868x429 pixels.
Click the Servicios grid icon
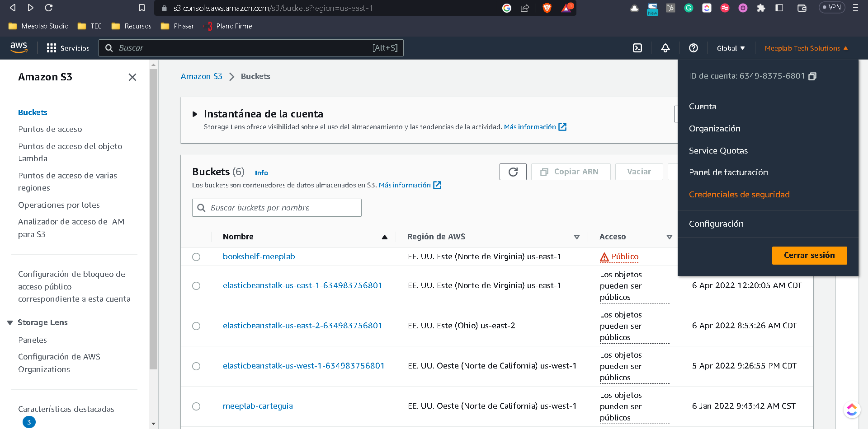pos(52,48)
